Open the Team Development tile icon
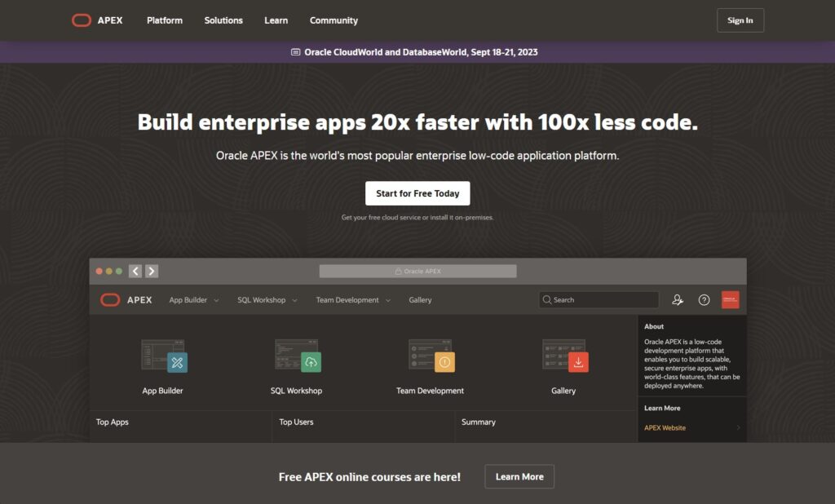Viewport: 835px width, 504px height. (x=431, y=356)
